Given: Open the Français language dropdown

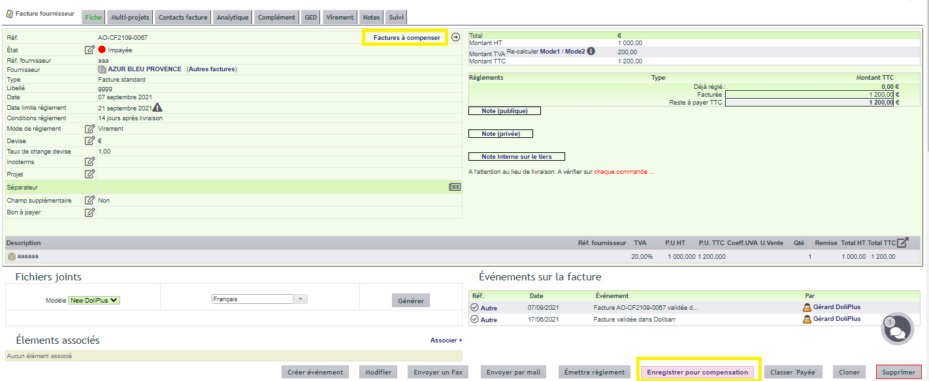Looking at the screenshot, I should pos(260,299).
